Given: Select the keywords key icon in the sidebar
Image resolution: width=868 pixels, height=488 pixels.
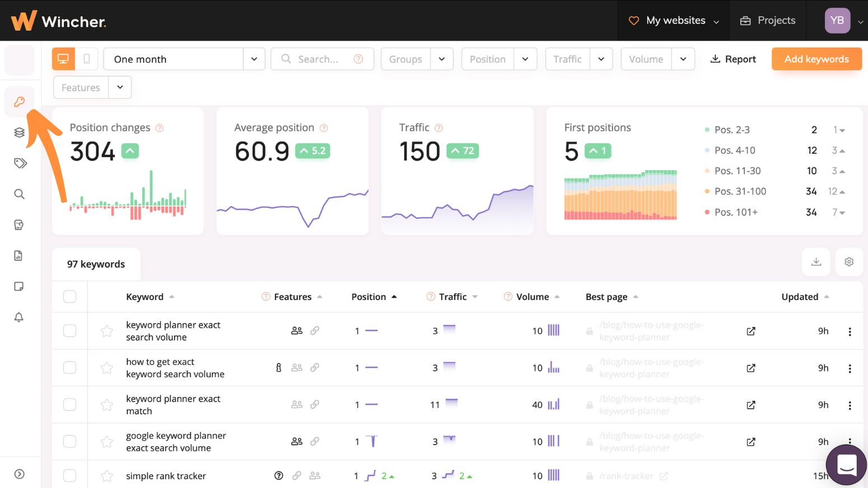Looking at the screenshot, I should tap(20, 101).
